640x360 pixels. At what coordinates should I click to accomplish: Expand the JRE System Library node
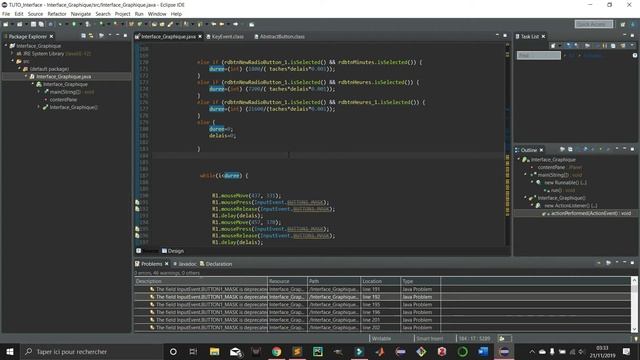point(12,53)
